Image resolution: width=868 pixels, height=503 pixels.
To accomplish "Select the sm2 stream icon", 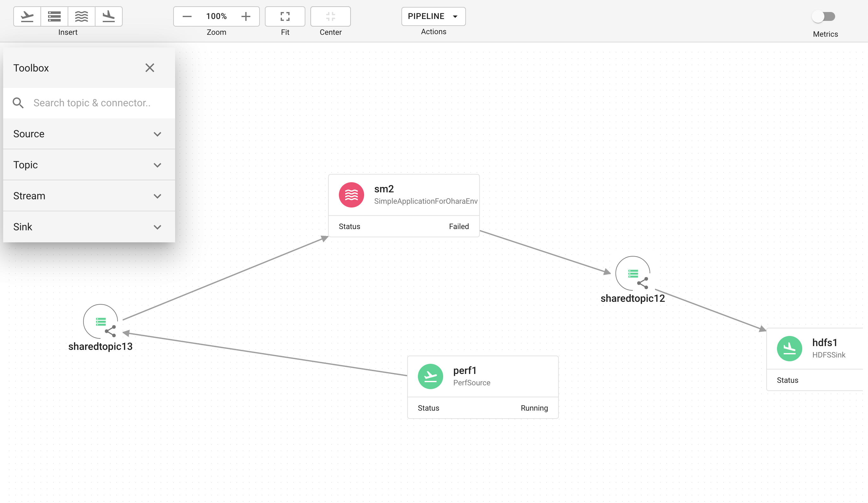I will tap(351, 195).
